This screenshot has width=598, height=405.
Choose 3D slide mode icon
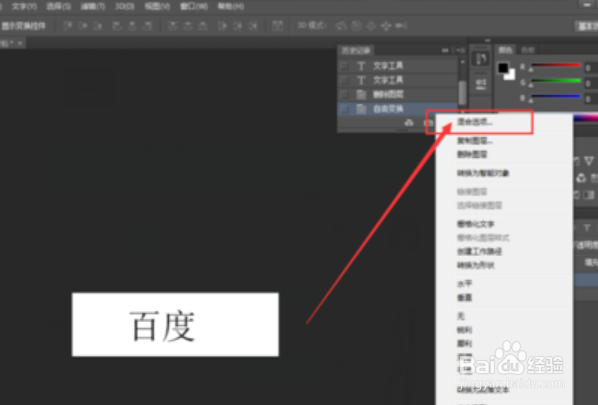386,26
